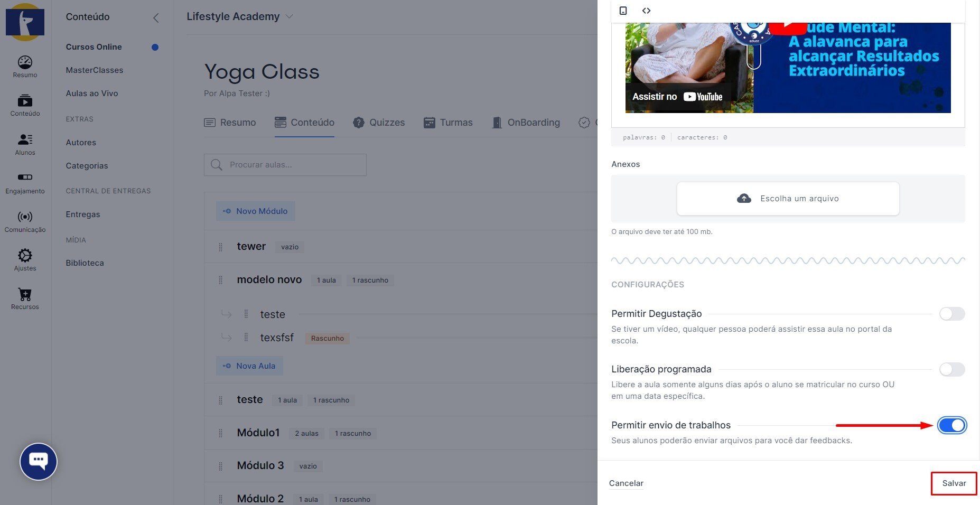Open the Resumo dashboard sidebar icon
Image resolution: width=980 pixels, height=505 pixels.
coord(25,66)
